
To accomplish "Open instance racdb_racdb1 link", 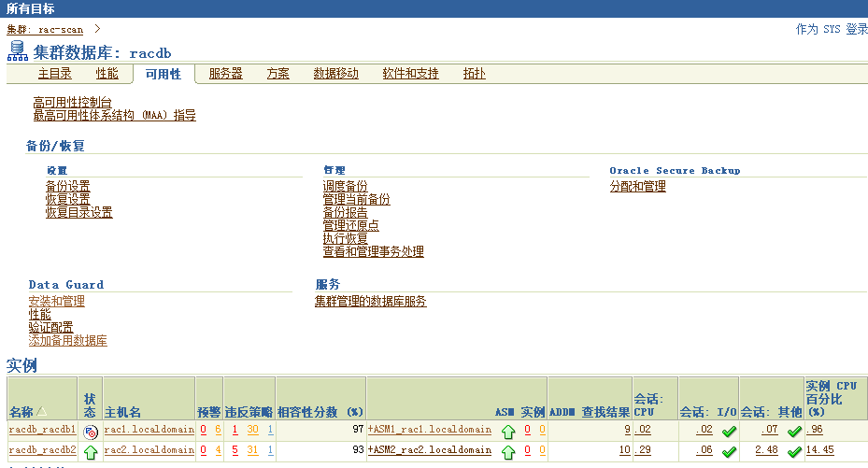I will pyautogui.click(x=43, y=430).
